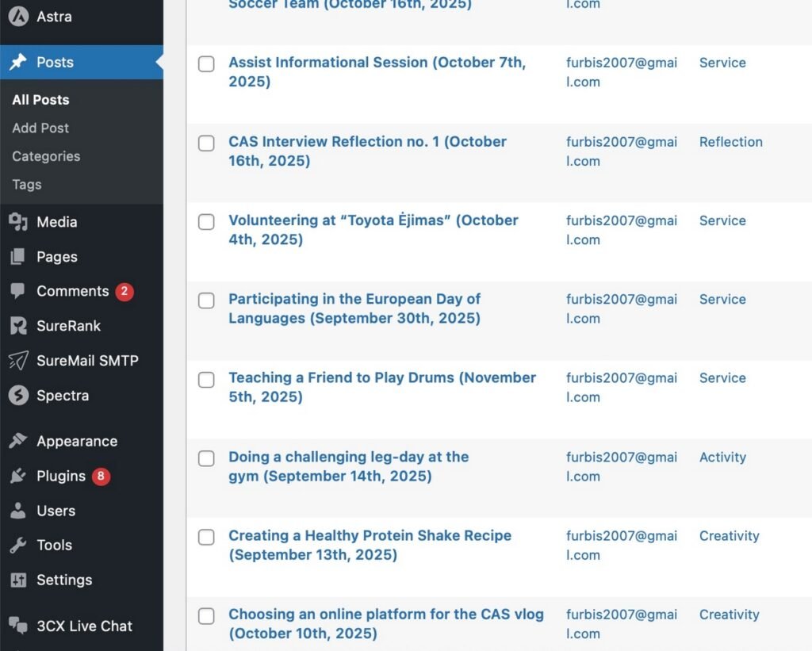Open SureRank using its sidebar icon
The image size is (812, 651).
(x=17, y=326)
